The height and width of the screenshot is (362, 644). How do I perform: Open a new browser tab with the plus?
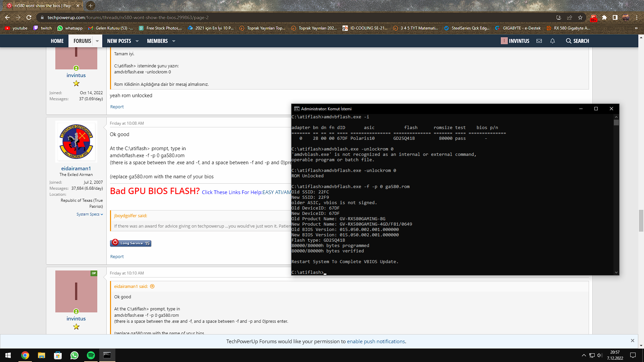point(90,6)
